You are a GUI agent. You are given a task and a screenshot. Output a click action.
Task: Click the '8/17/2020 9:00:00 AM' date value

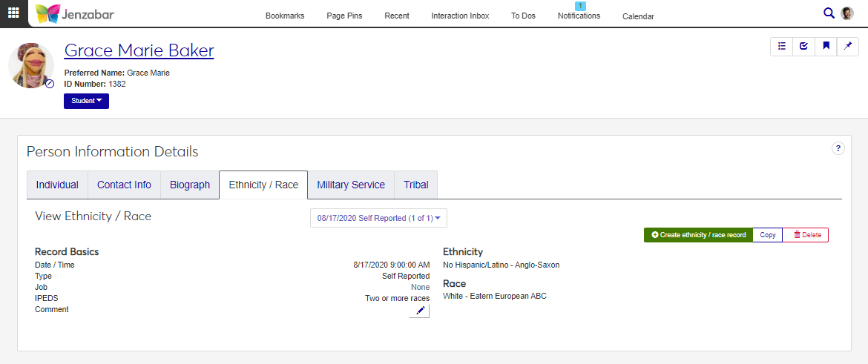coord(392,265)
